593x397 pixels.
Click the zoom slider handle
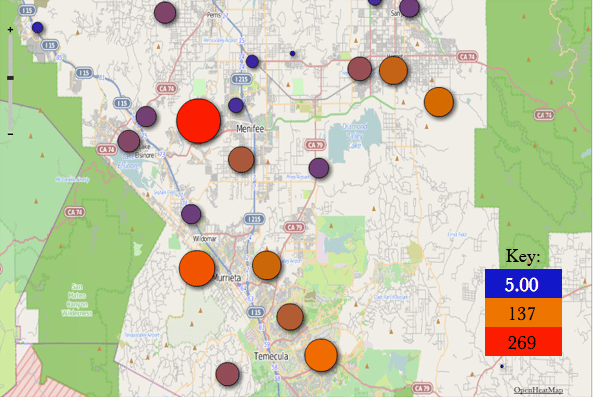pos(10,78)
